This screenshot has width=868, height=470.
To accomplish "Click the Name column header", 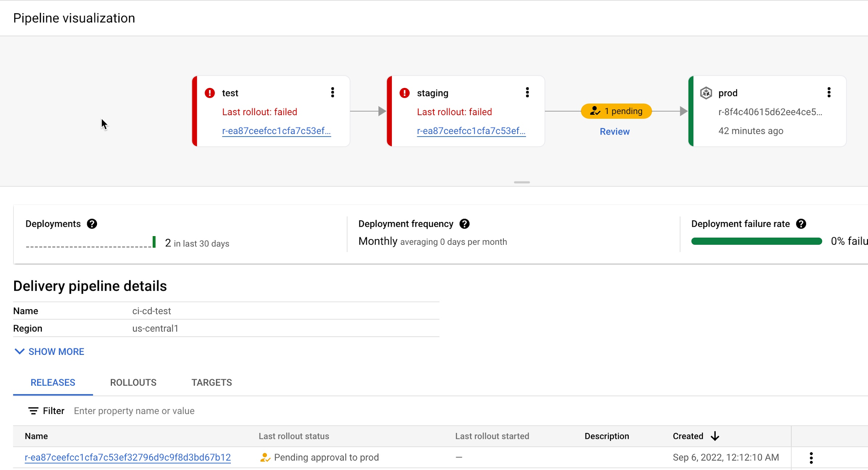I will tap(36, 436).
